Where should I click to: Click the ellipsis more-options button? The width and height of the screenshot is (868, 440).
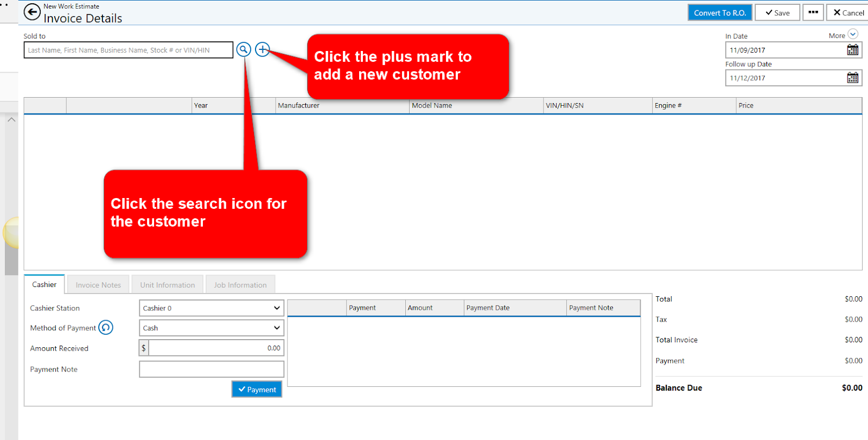pos(813,12)
